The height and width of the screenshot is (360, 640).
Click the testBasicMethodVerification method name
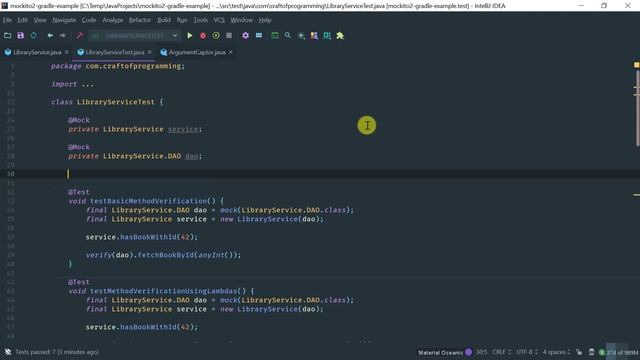click(148, 201)
